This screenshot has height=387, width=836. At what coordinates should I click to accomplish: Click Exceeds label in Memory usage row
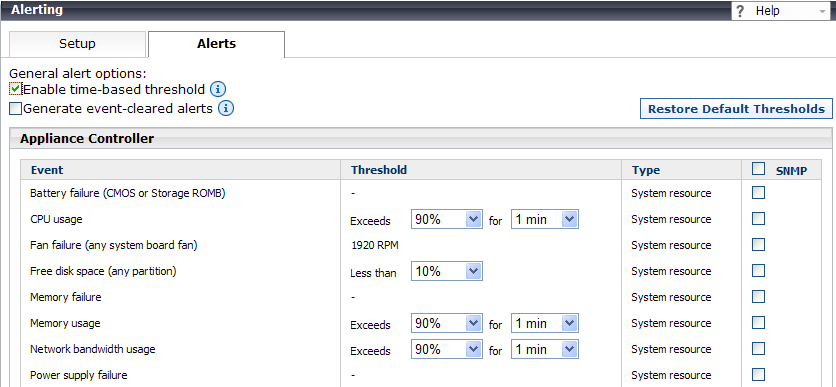371,325
